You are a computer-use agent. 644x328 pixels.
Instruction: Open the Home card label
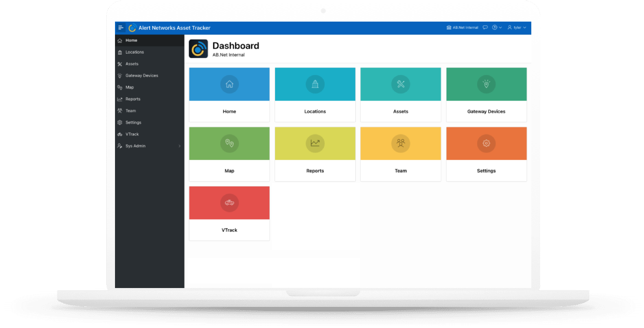(230, 112)
